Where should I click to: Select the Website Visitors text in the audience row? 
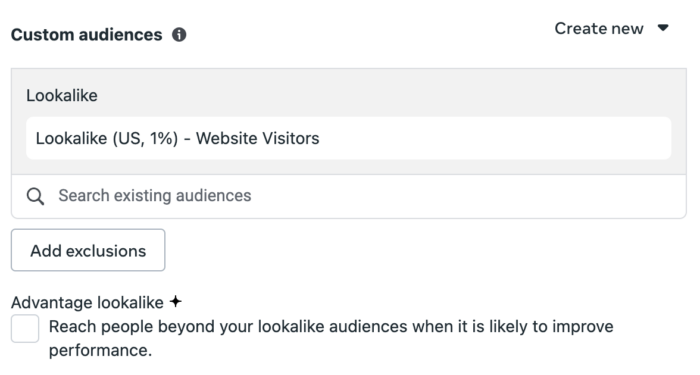click(x=258, y=138)
